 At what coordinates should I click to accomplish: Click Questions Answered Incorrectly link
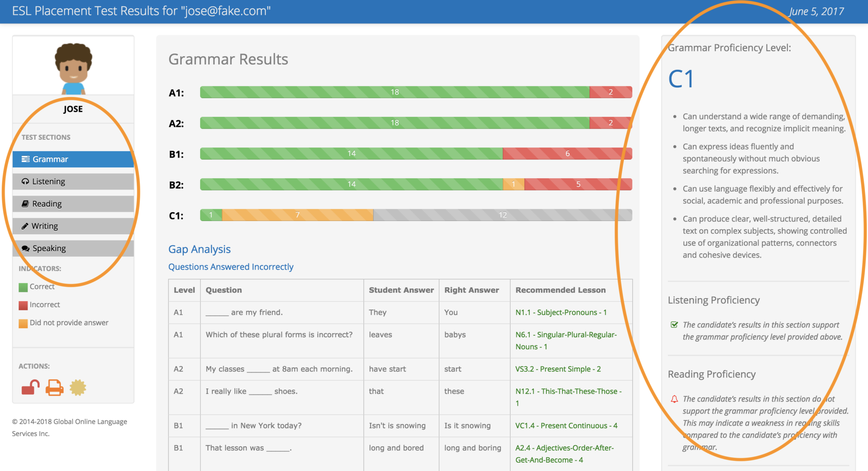(231, 267)
